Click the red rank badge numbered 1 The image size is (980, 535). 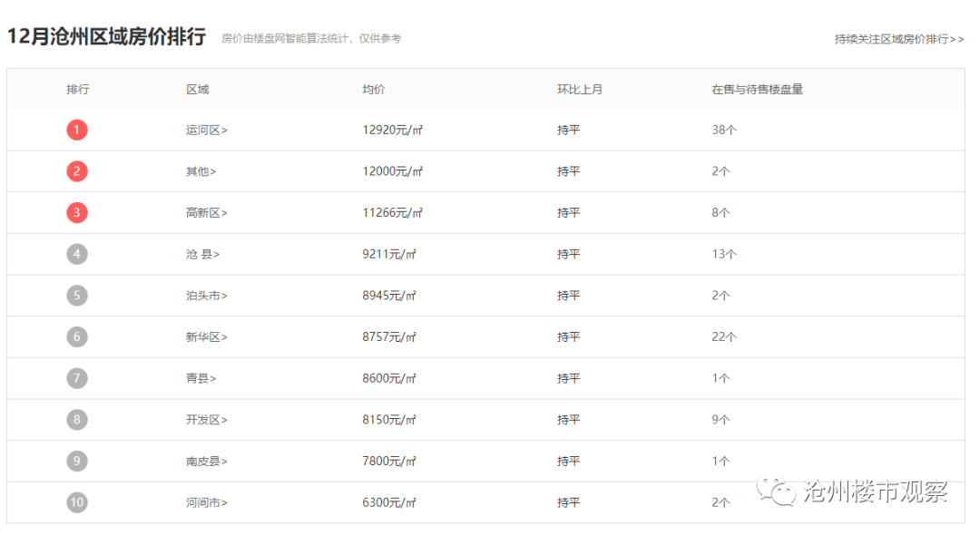[x=77, y=130]
